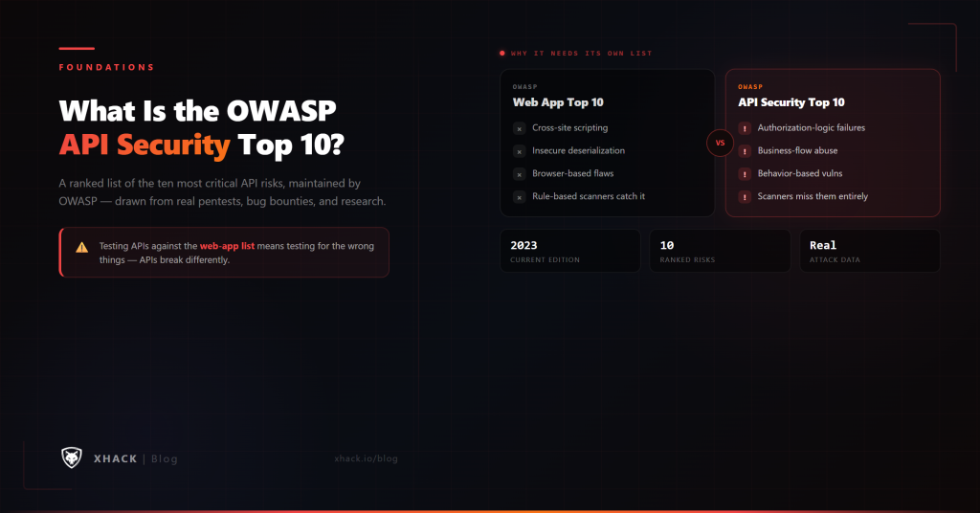The height and width of the screenshot is (513, 980).
Task: Click the Scanners miss them entirely item
Action: [813, 196]
